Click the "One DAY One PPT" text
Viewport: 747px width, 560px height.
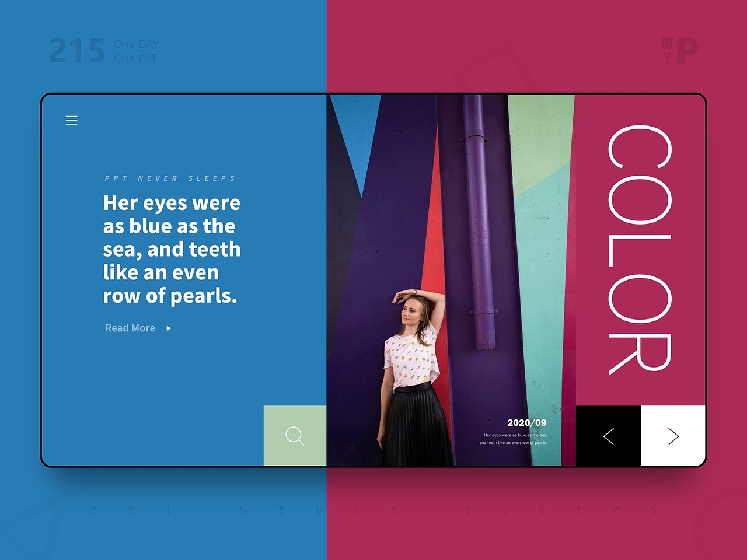pyautogui.click(x=136, y=51)
